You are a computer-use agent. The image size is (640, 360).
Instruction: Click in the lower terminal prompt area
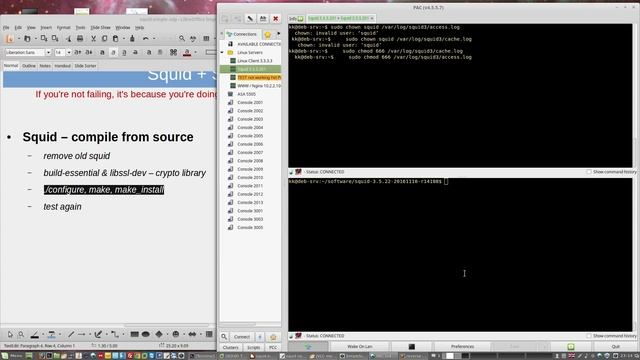460,255
